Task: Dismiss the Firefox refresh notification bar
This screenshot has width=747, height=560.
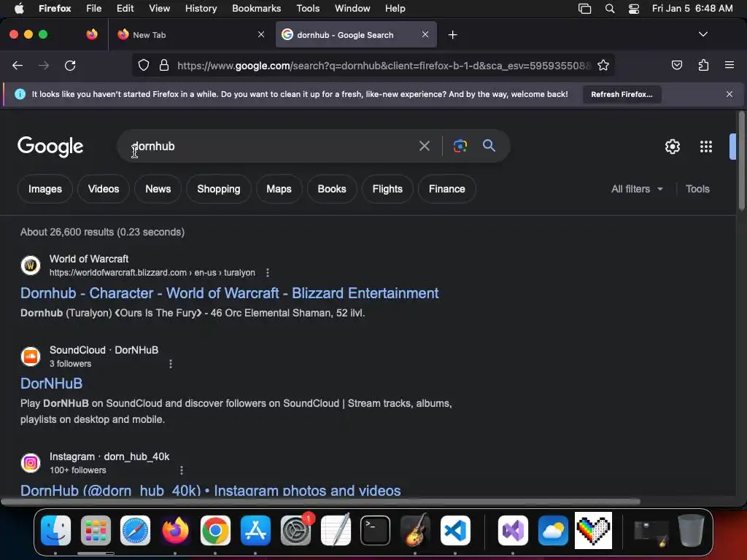Action: pyautogui.click(x=729, y=94)
